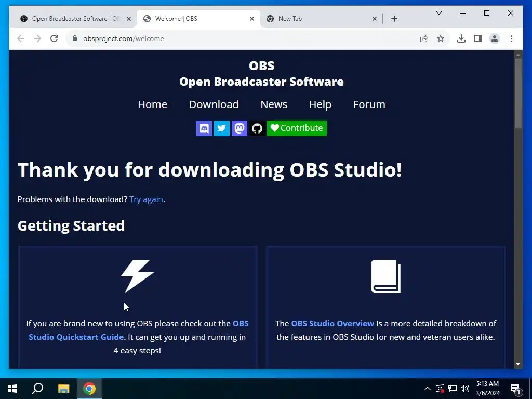Image resolution: width=532 pixels, height=399 pixels.
Task: Open the notifications action center icon
Action: (x=515, y=389)
